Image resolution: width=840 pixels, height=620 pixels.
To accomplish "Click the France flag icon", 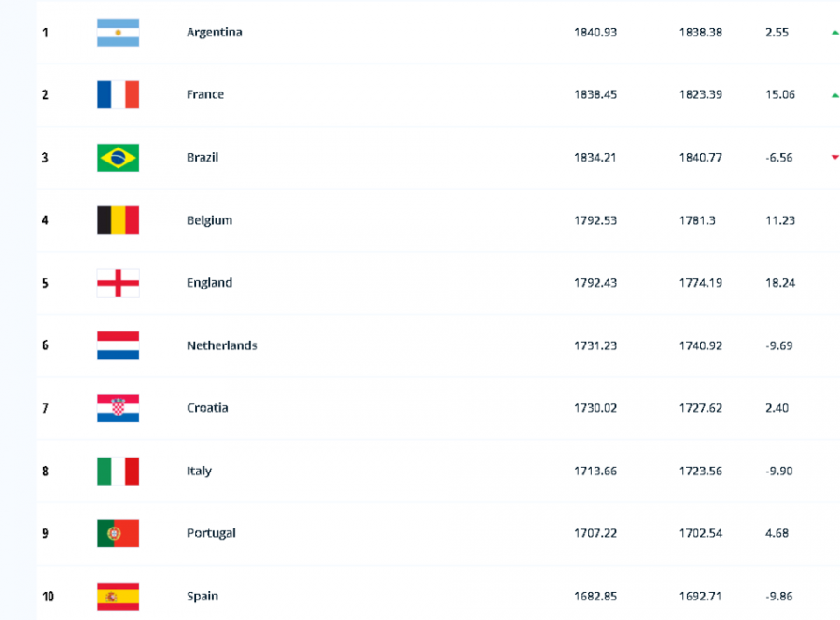I will point(118,95).
